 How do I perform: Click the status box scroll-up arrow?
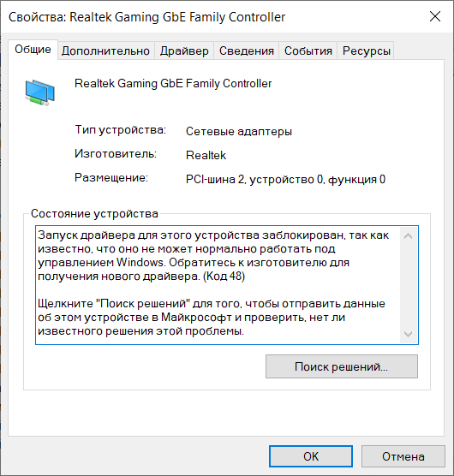point(408,236)
